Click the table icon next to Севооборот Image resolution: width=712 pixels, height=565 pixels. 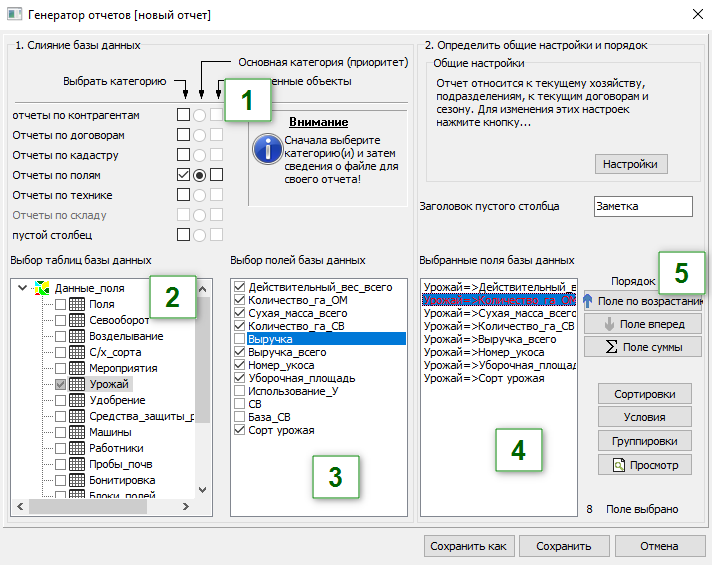click(x=77, y=320)
